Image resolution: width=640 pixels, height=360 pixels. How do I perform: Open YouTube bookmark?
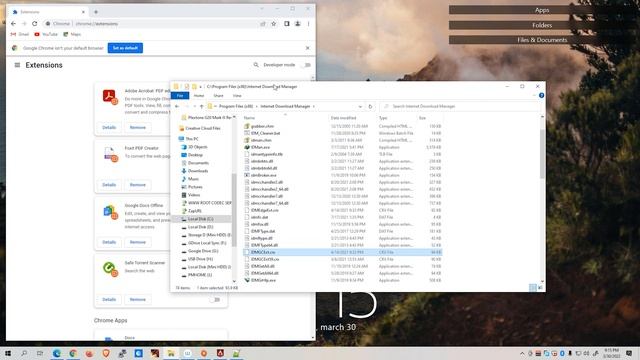point(46,34)
